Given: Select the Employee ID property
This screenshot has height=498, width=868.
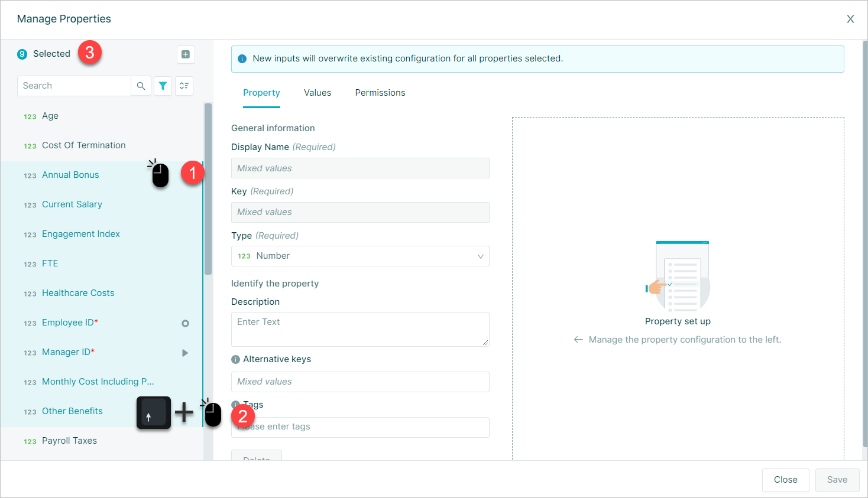Looking at the screenshot, I should click(x=102, y=323).
